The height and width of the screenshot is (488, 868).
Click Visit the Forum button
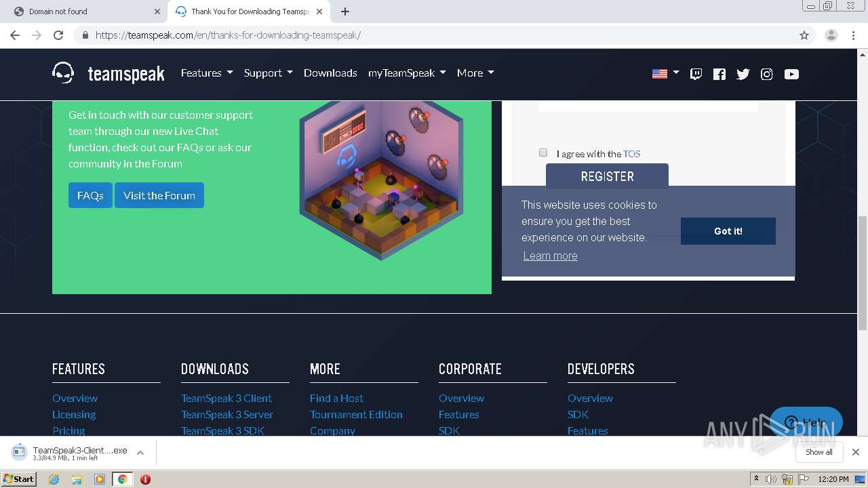[159, 195]
